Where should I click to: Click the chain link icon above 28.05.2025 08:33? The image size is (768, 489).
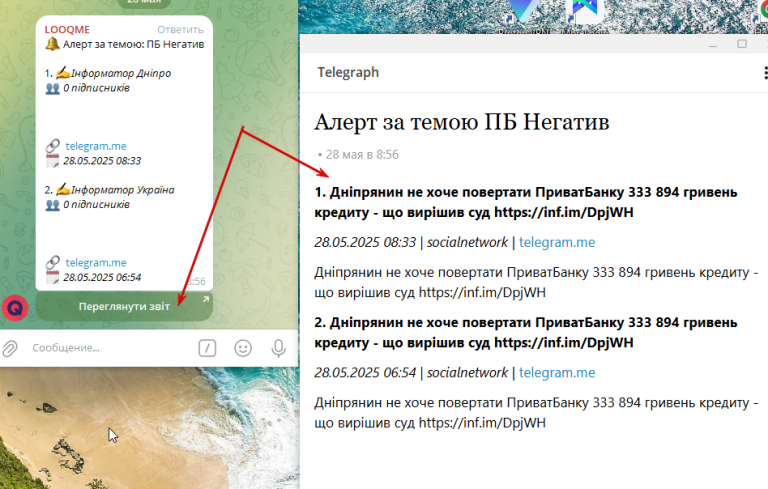[52, 146]
